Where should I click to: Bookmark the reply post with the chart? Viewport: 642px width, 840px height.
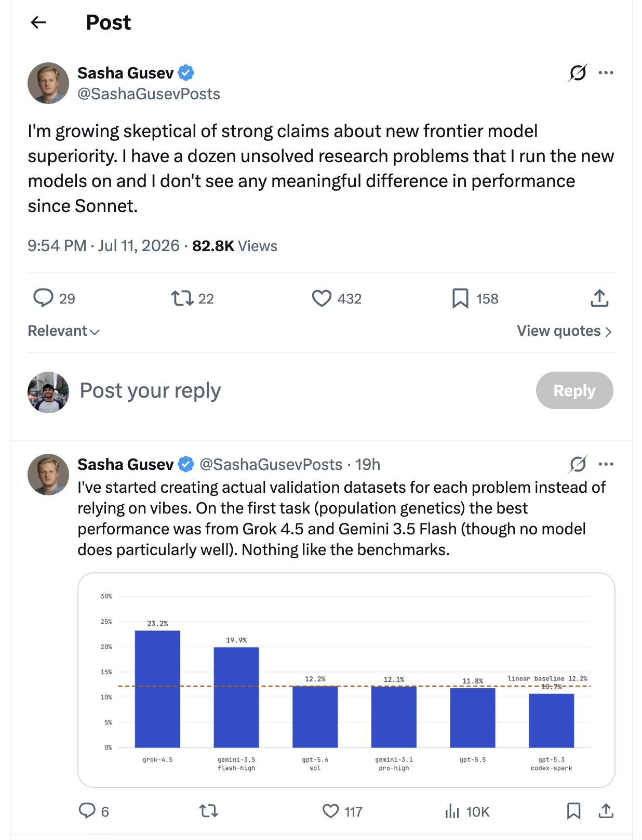click(573, 811)
